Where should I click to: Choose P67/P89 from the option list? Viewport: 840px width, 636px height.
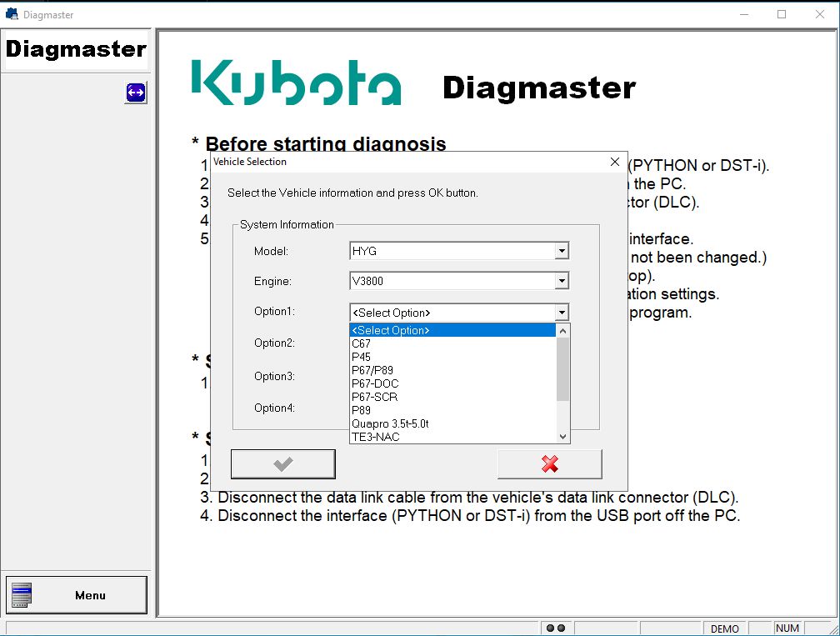coord(453,370)
